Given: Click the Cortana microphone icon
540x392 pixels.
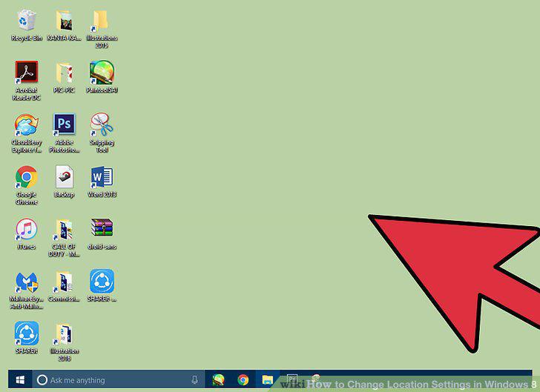Looking at the screenshot, I should [x=194, y=380].
